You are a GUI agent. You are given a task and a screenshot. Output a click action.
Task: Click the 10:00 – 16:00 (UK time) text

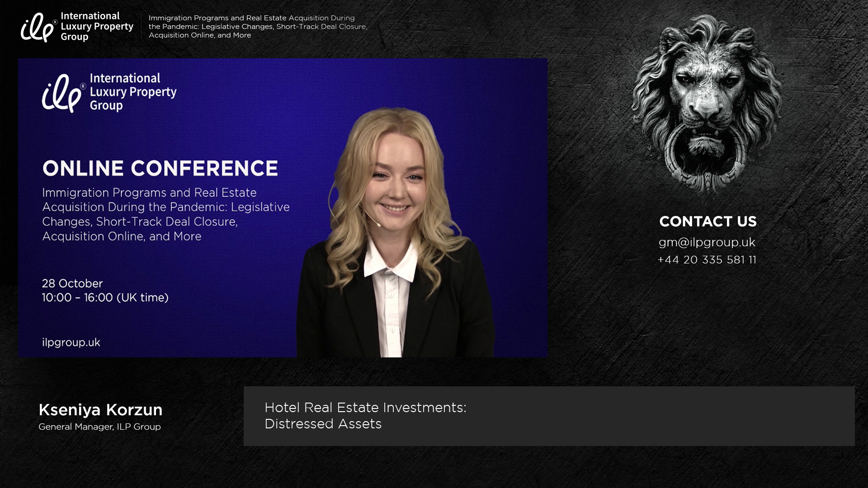tap(105, 298)
